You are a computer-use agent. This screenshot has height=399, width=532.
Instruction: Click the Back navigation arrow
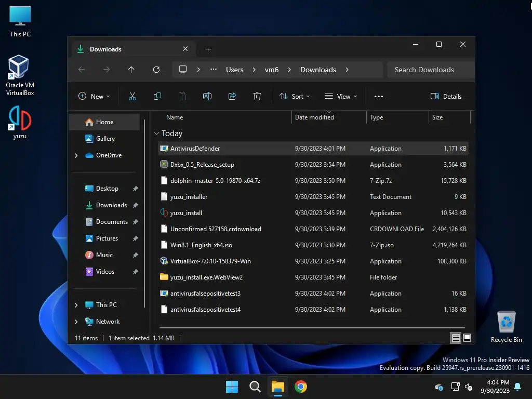pos(82,70)
